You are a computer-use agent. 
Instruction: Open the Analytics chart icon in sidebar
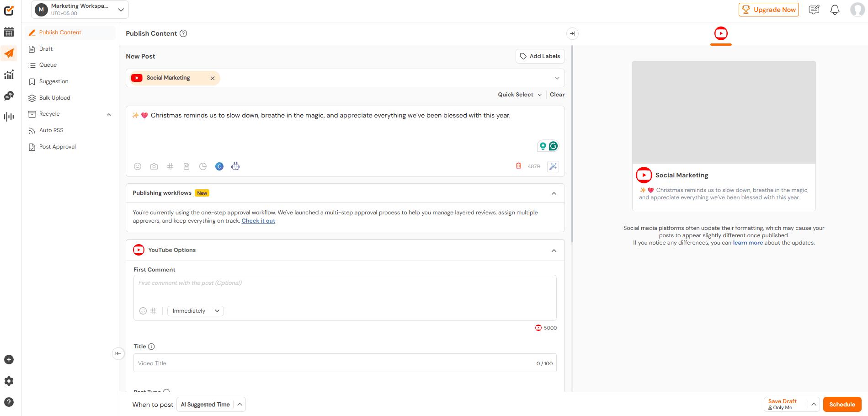(9, 75)
